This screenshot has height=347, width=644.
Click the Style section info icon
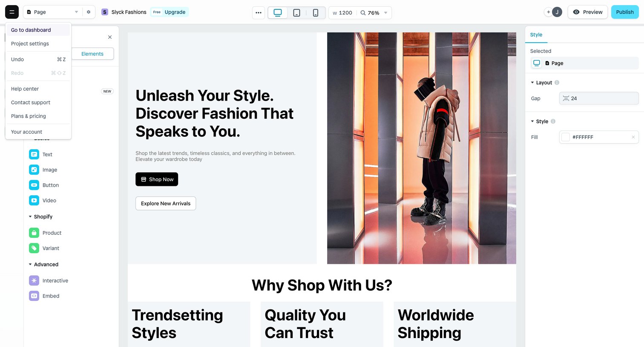tap(553, 121)
